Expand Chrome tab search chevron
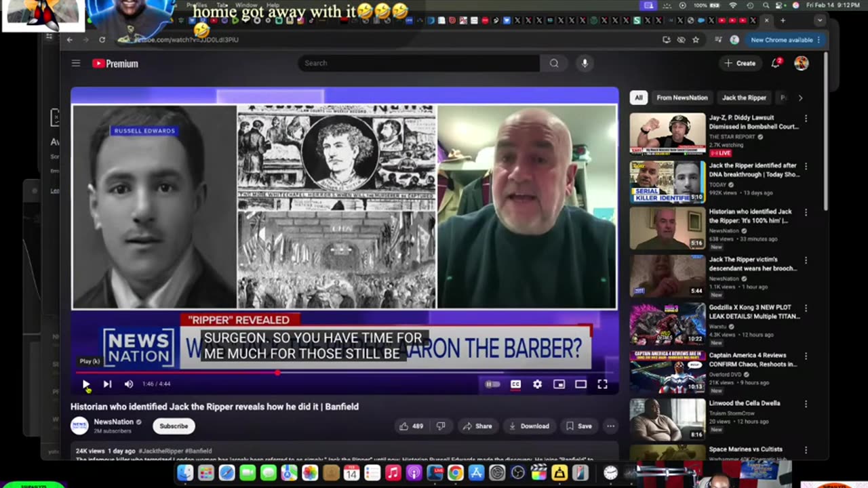Image resolution: width=868 pixels, height=488 pixels. [x=820, y=20]
